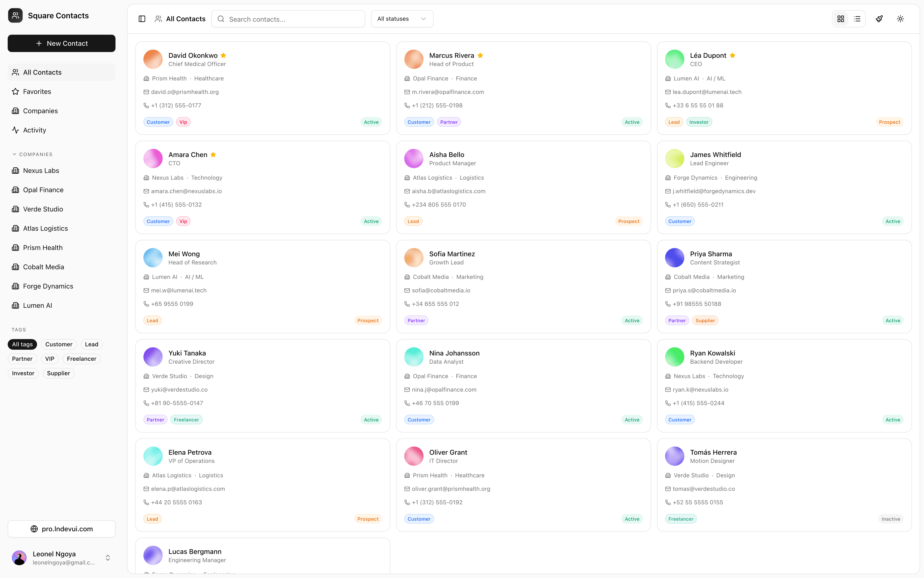Click the Freelancer tag on Yuki Tanaka card
Image resolution: width=924 pixels, height=578 pixels.
186,420
